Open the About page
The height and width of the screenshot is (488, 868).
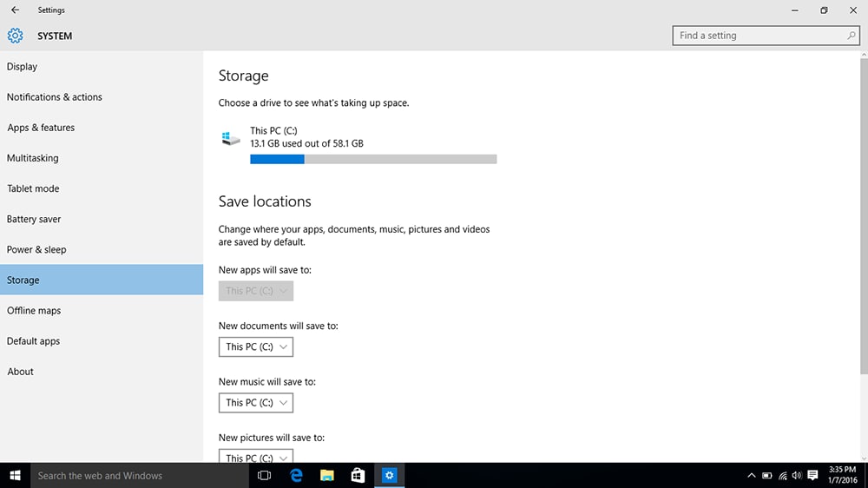coord(102,371)
